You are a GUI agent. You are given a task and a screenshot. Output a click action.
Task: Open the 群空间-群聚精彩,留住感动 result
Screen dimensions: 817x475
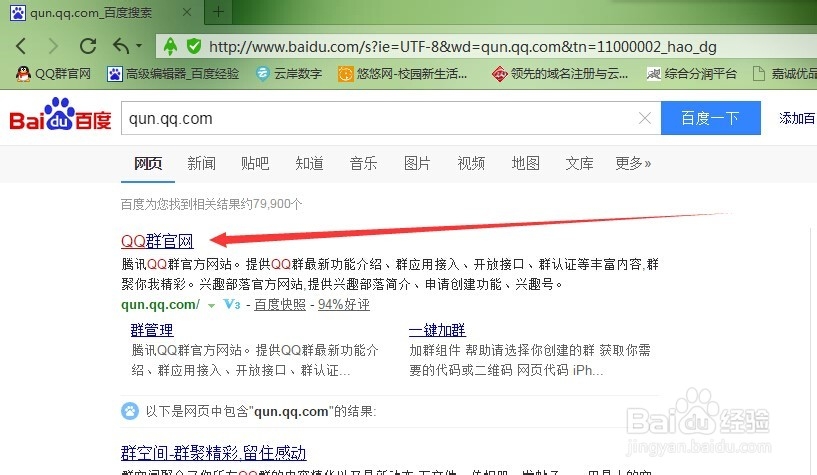pos(213,453)
